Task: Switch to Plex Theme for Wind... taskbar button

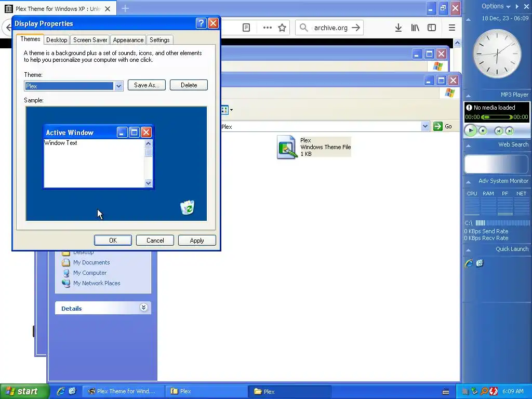Action: [123, 391]
